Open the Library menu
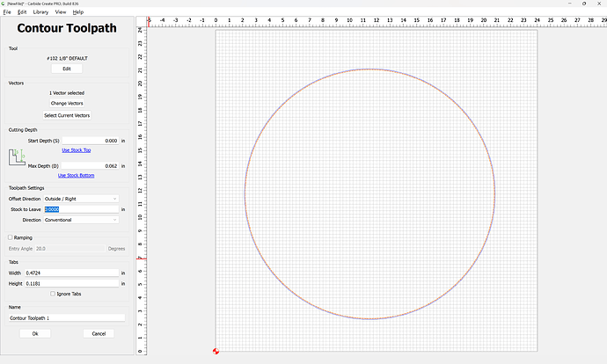The image size is (607, 364). point(40,12)
